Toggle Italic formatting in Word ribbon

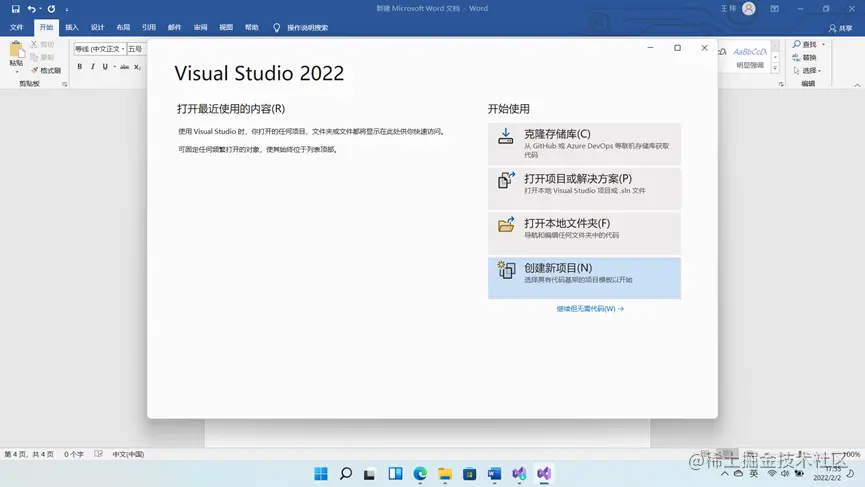(x=92, y=66)
